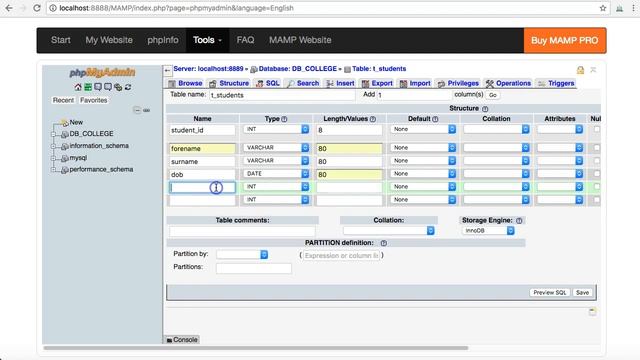Click the horizontal scrollbar at page bottom

[256, 348]
